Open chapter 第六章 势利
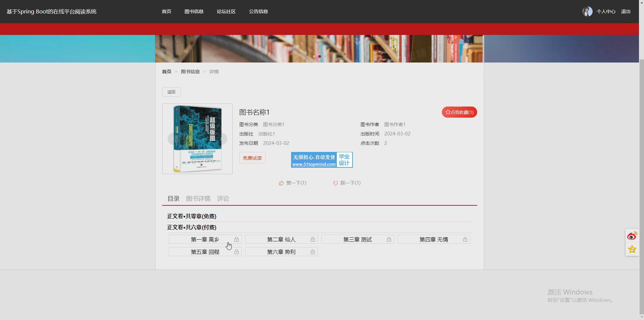Viewport: 644px width, 320px height. 281,252
